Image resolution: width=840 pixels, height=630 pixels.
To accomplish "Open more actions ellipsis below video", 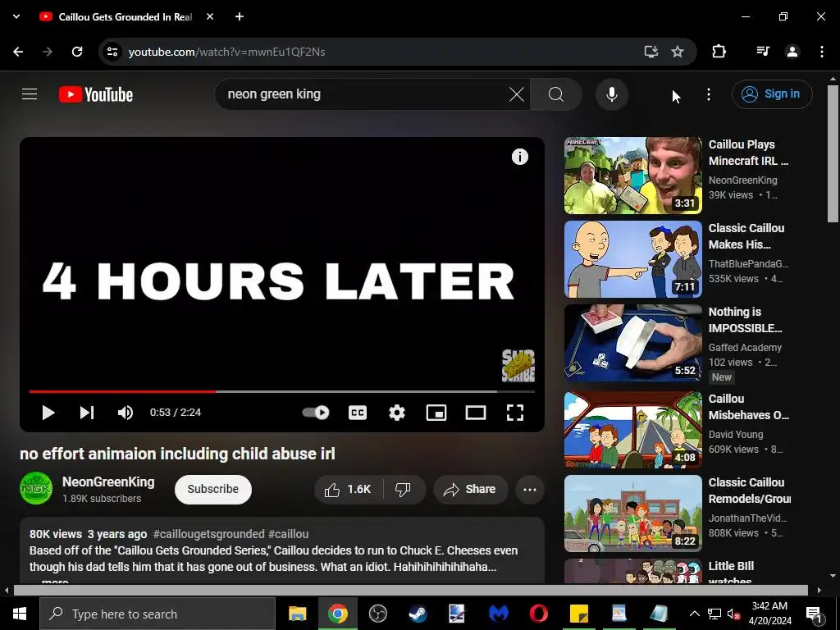I will click(x=530, y=489).
